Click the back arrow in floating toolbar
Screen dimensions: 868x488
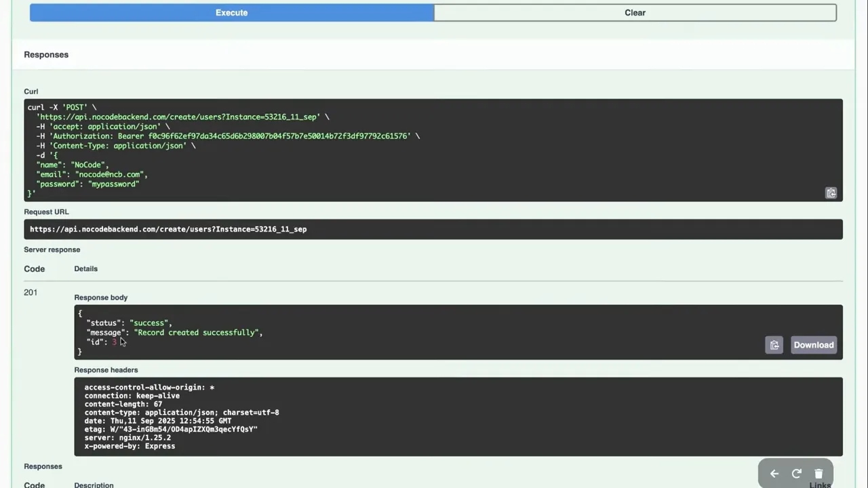774,474
